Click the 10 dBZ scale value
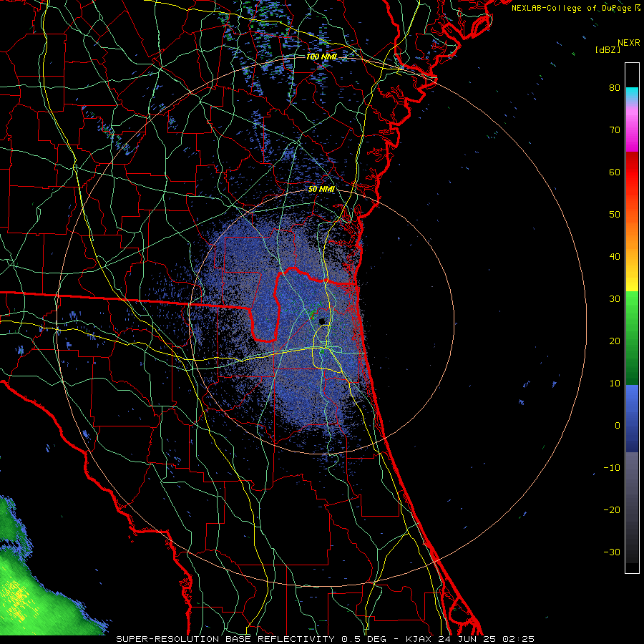Screen dimensions: 644x644 (615, 384)
